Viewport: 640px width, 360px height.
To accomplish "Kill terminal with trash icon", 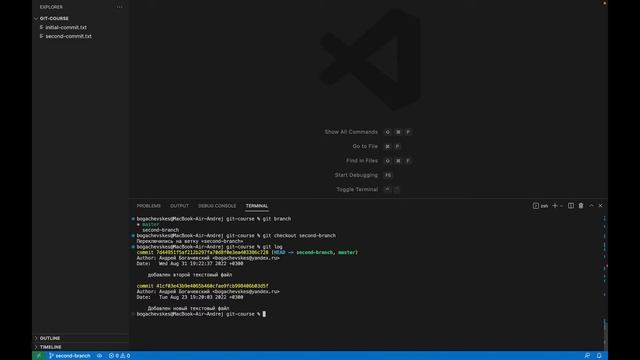I will (x=581, y=206).
